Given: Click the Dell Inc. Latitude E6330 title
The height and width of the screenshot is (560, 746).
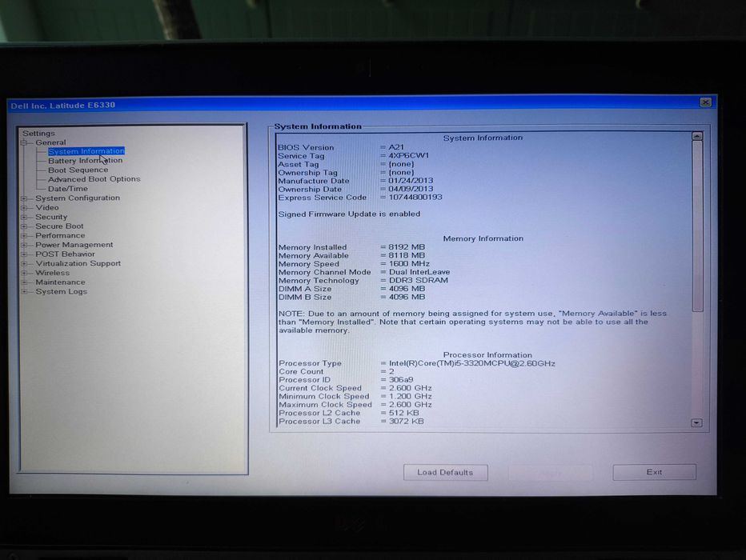Looking at the screenshot, I should coord(62,106).
